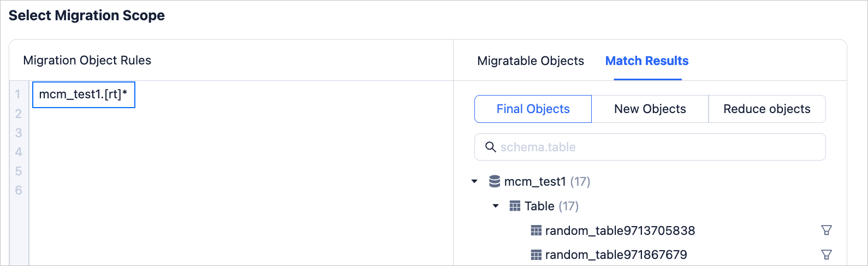Image resolution: width=868 pixels, height=266 pixels.
Task: Select random_table971867679 in the tree
Action: [x=616, y=255]
